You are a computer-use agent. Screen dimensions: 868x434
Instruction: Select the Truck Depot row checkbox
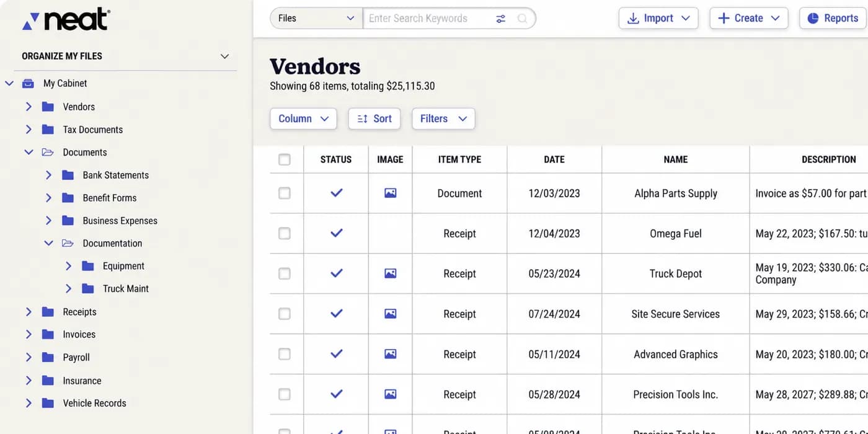click(x=285, y=273)
